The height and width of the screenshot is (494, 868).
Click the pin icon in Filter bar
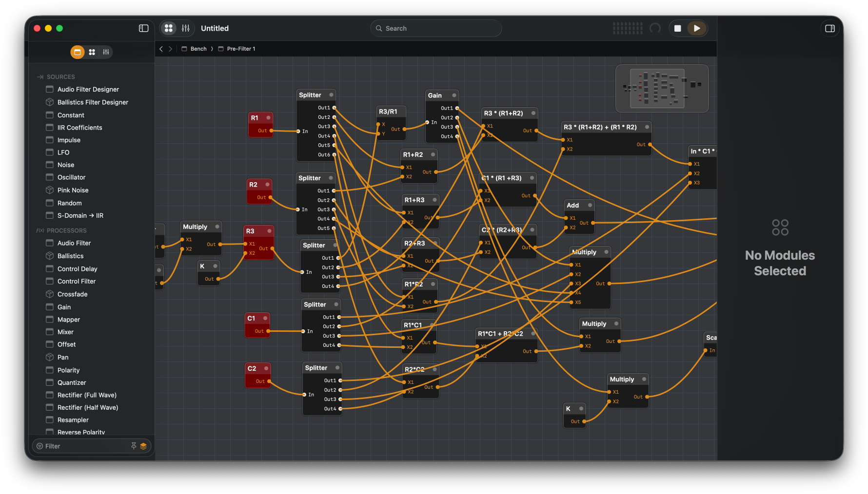(x=134, y=446)
